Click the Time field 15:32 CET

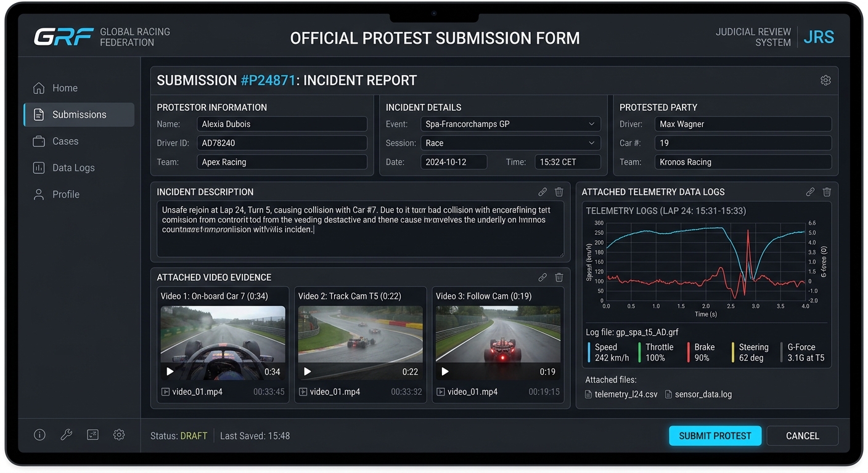(568, 162)
